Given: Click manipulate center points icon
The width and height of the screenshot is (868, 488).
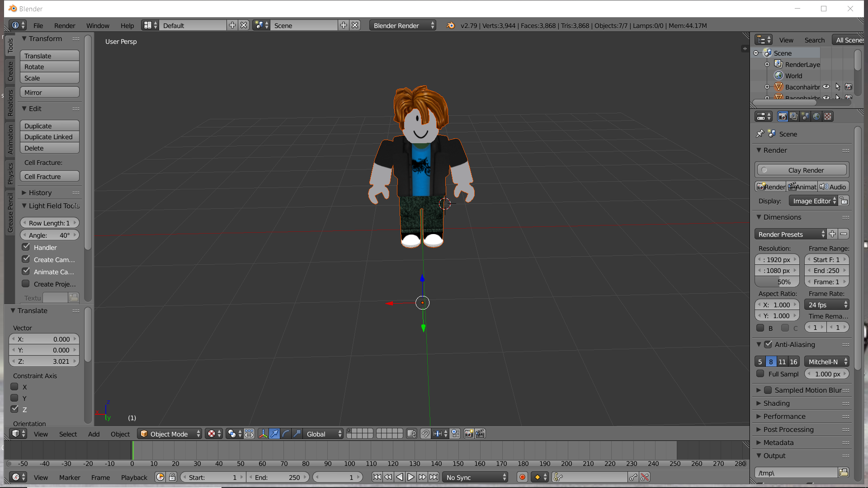Looking at the screenshot, I should (x=249, y=434).
